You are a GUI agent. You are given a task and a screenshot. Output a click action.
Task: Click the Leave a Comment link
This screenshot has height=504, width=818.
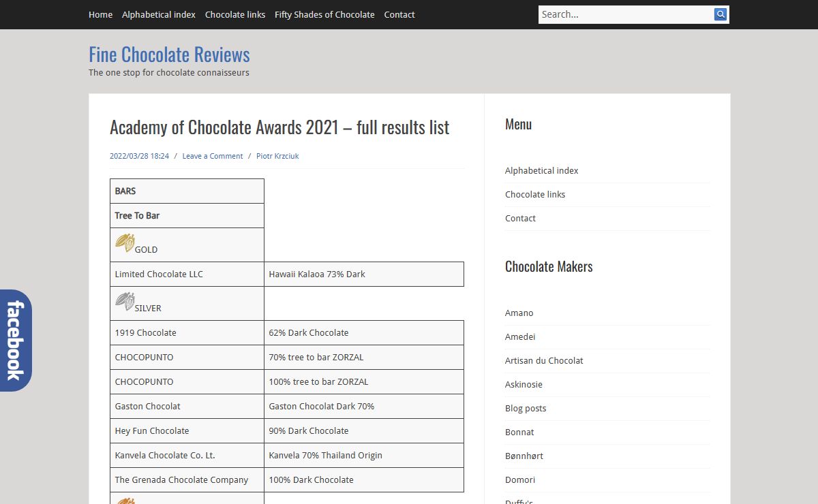(213, 156)
